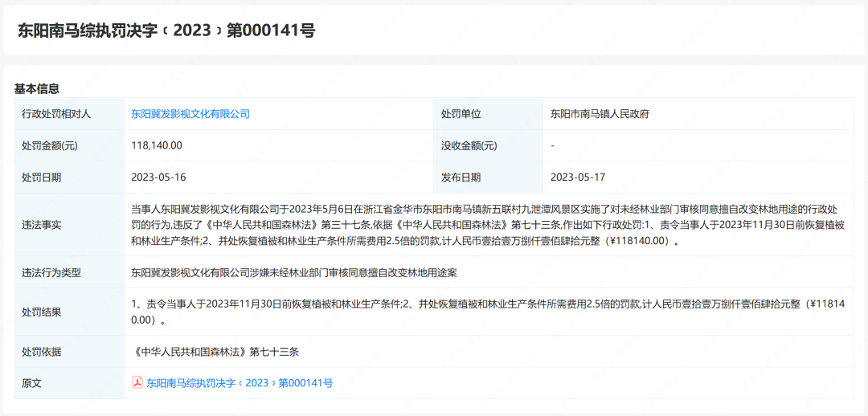The image size is (868, 416).
Task: Select the penalty amount 118,140.00
Action: tap(157, 145)
